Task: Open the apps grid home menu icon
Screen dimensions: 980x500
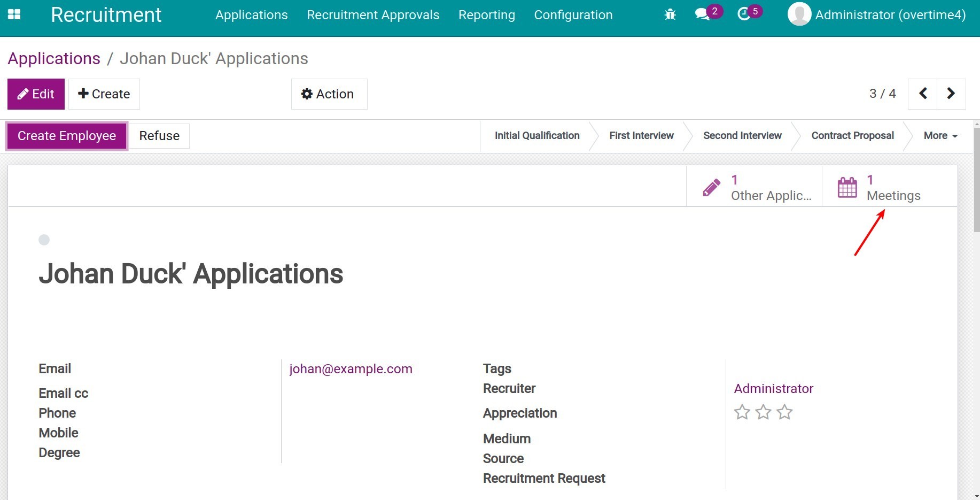Action: [14, 14]
